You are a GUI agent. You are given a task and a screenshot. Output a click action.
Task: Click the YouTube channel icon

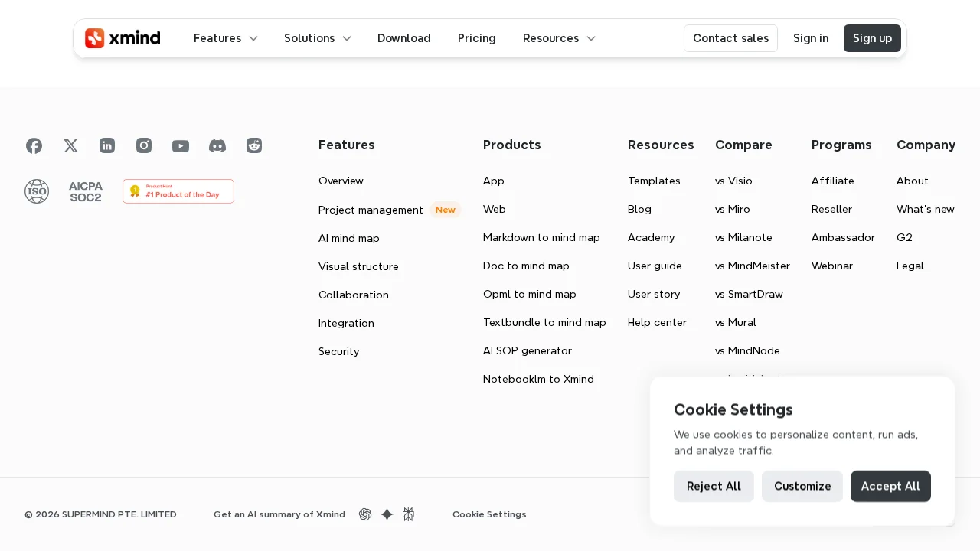[x=181, y=145]
